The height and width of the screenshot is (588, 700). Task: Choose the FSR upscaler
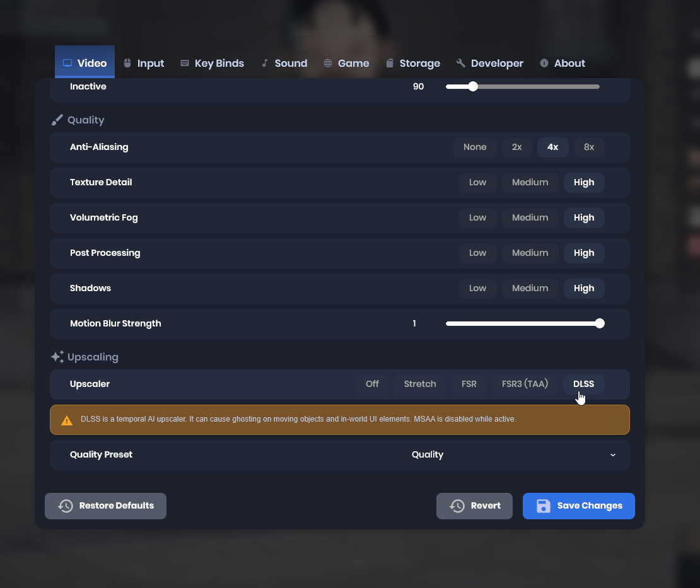click(x=469, y=384)
